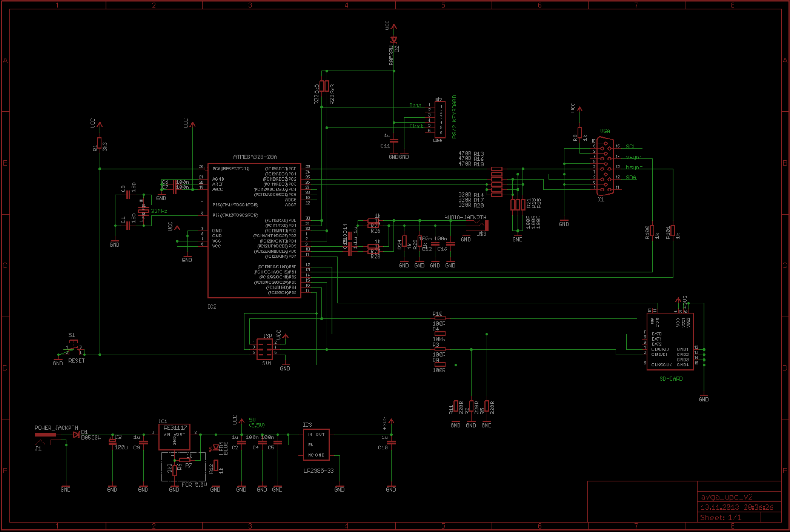Image resolution: width=790 pixels, height=532 pixels.
Task: Select resistor R11 220R
Action: point(456,407)
